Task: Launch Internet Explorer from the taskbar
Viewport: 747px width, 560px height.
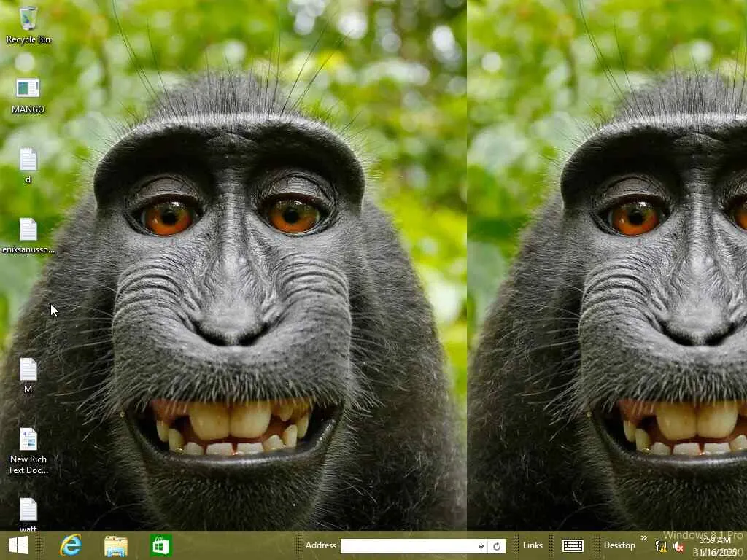Action: click(x=71, y=545)
